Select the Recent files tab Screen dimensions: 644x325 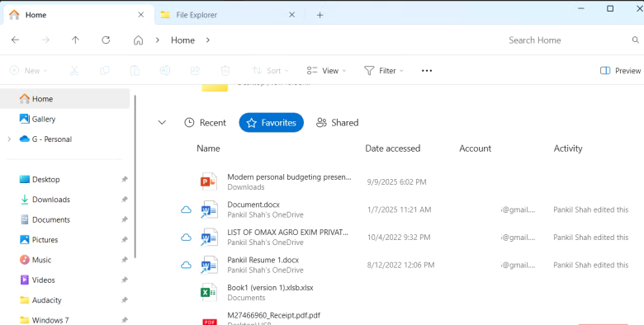click(x=205, y=123)
